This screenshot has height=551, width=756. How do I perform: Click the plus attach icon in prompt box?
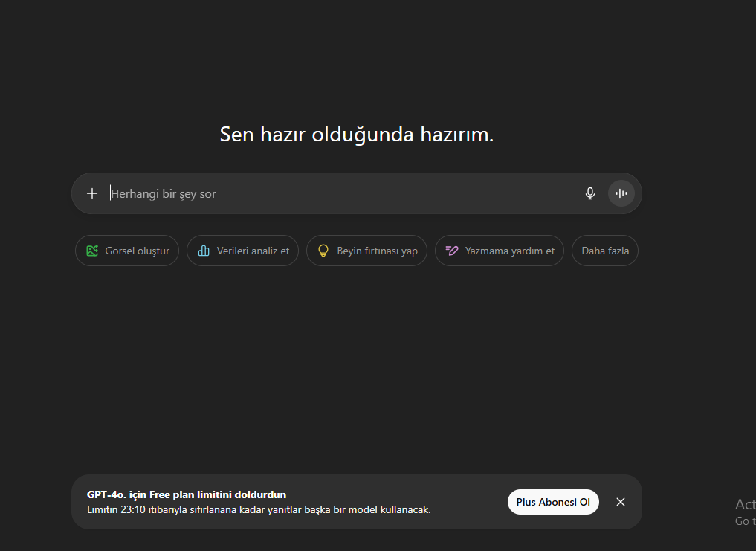point(92,193)
